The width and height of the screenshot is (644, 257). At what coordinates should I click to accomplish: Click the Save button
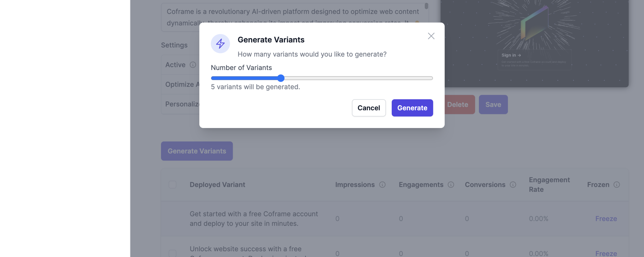(x=493, y=104)
